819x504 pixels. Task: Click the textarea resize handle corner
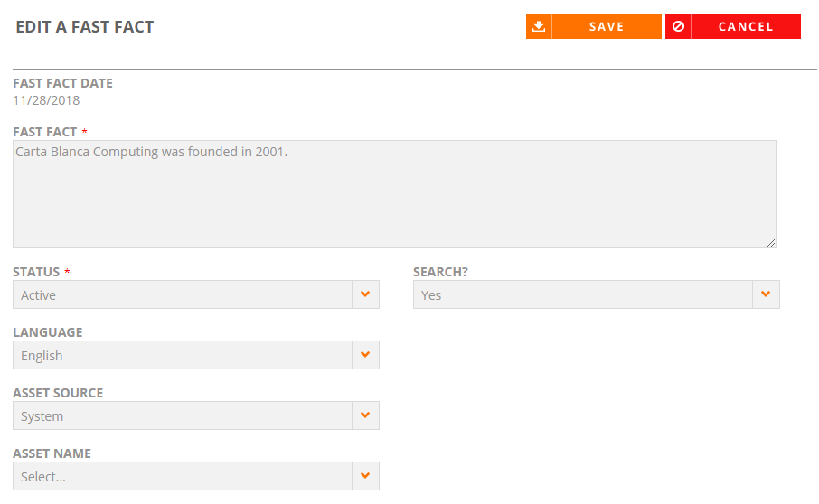point(771,243)
